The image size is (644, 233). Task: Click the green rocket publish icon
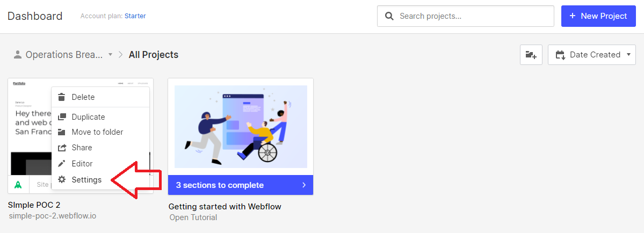(18, 185)
